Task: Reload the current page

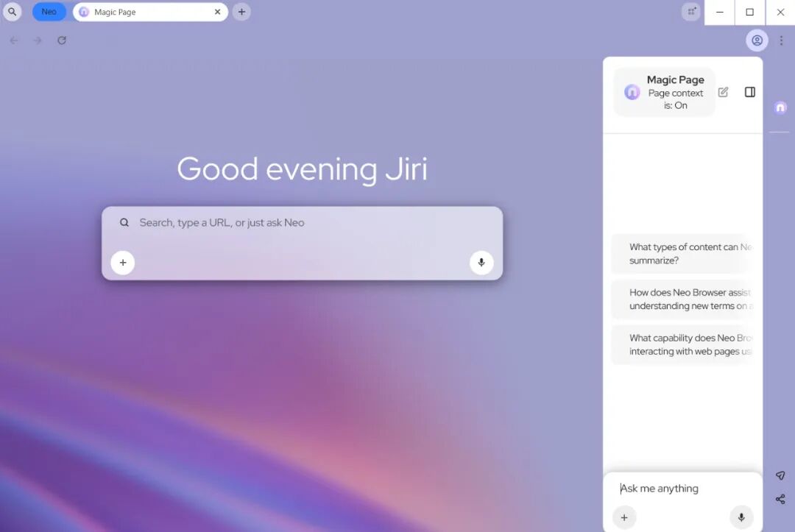Action: (62, 40)
